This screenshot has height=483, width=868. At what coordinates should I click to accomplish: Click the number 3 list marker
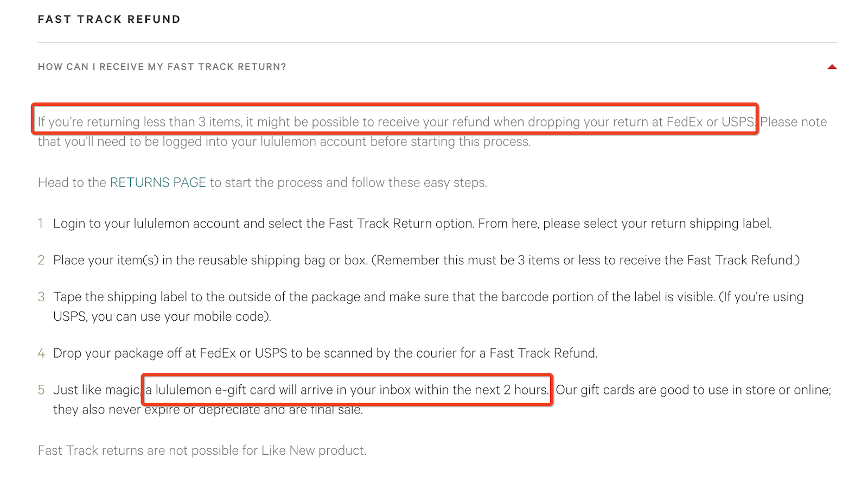tap(41, 297)
